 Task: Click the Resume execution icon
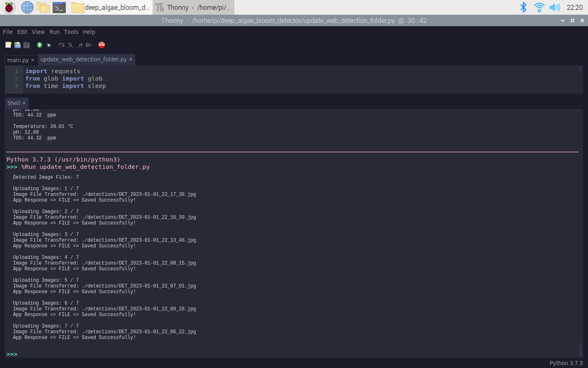coord(89,45)
